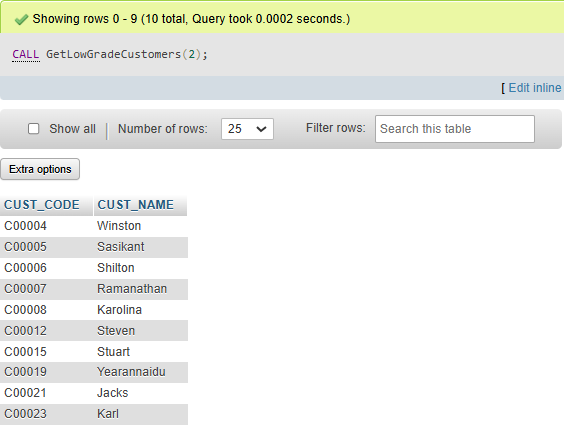Select cell C00023
This screenshot has height=433, width=564.
point(26,414)
